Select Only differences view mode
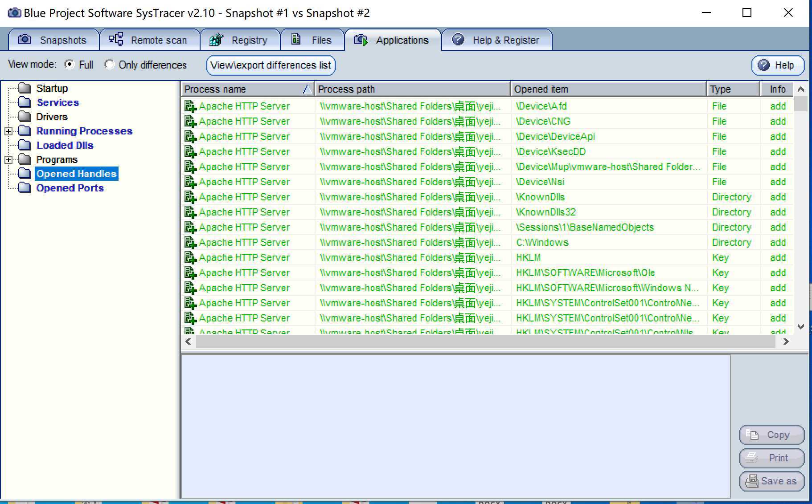 click(x=109, y=65)
